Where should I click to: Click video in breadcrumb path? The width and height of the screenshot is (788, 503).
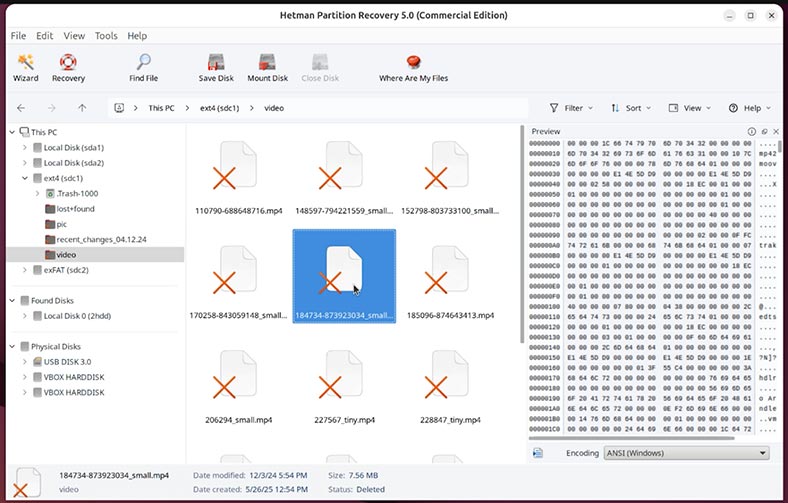[274, 108]
